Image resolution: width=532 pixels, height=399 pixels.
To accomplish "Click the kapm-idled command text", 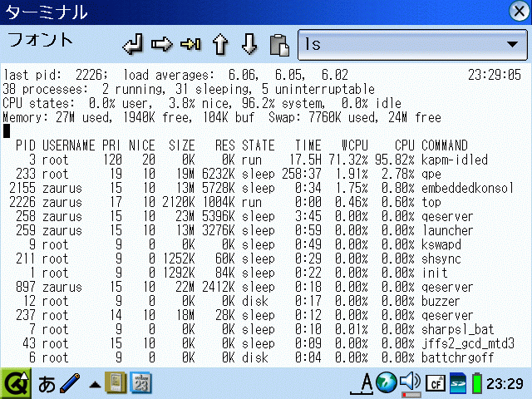I will click(455, 160).
